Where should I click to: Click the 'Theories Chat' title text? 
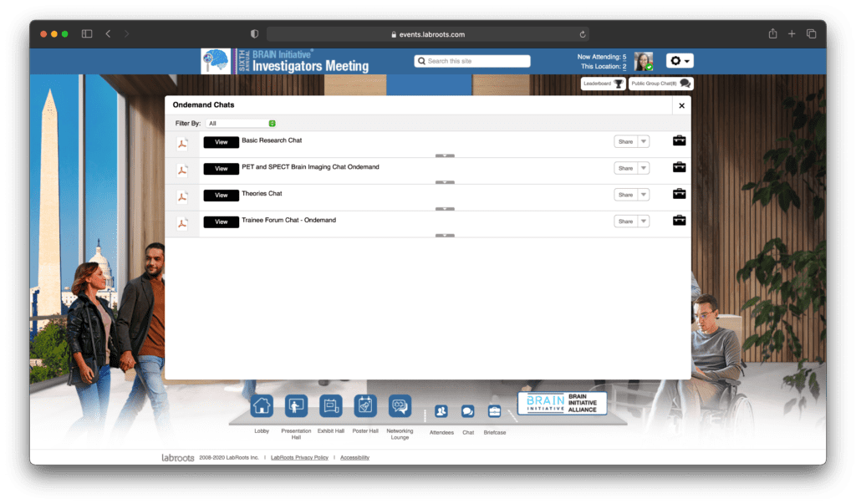[262, 193]
